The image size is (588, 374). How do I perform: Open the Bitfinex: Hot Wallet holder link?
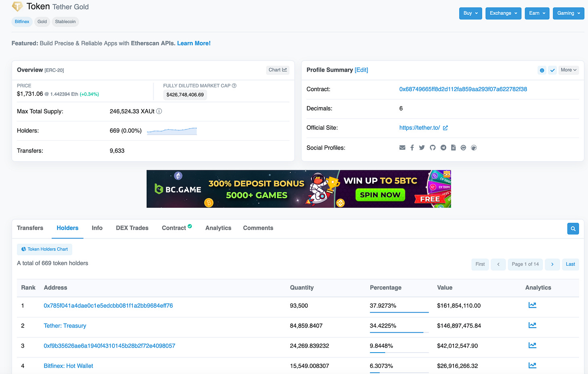coord(68,366)
